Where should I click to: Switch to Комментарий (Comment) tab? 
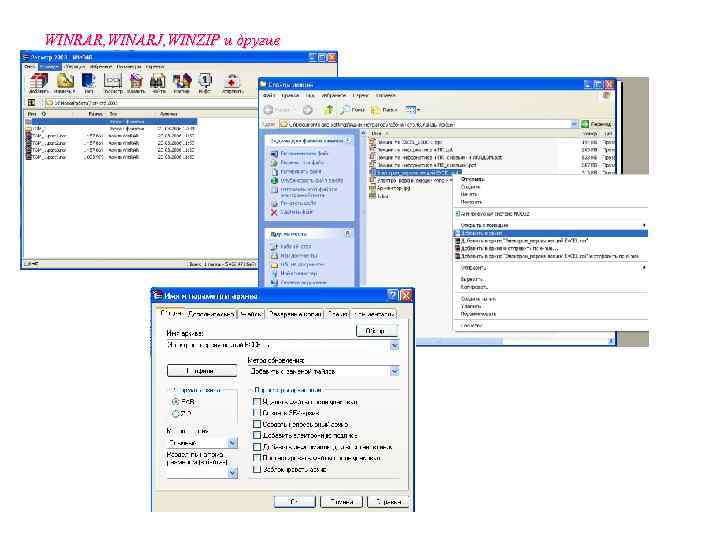coord(374,315)
